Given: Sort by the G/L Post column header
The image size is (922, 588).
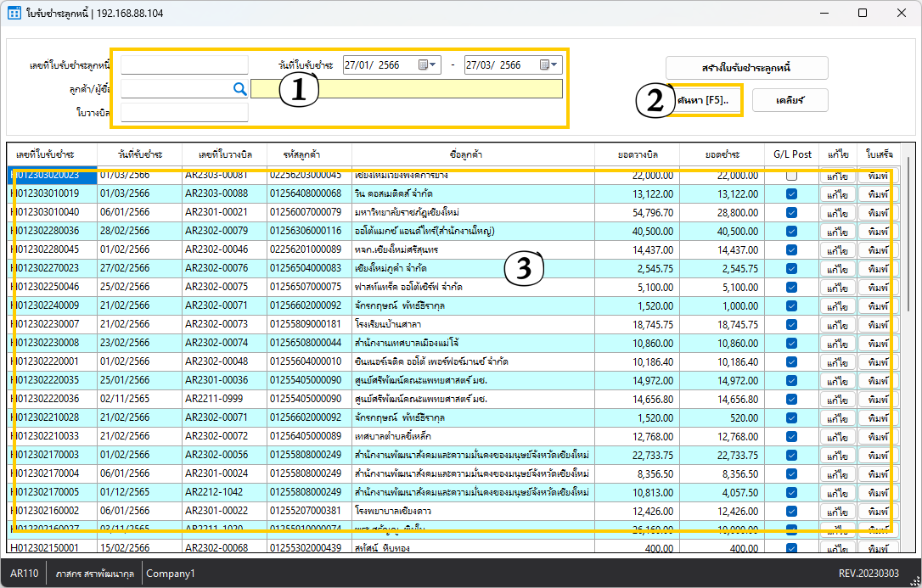Looking at the screenshot, I should point(791,154).
